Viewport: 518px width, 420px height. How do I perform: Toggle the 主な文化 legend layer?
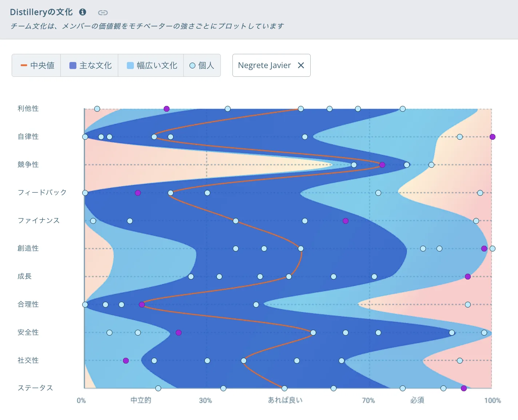click(x=89, y=65)
